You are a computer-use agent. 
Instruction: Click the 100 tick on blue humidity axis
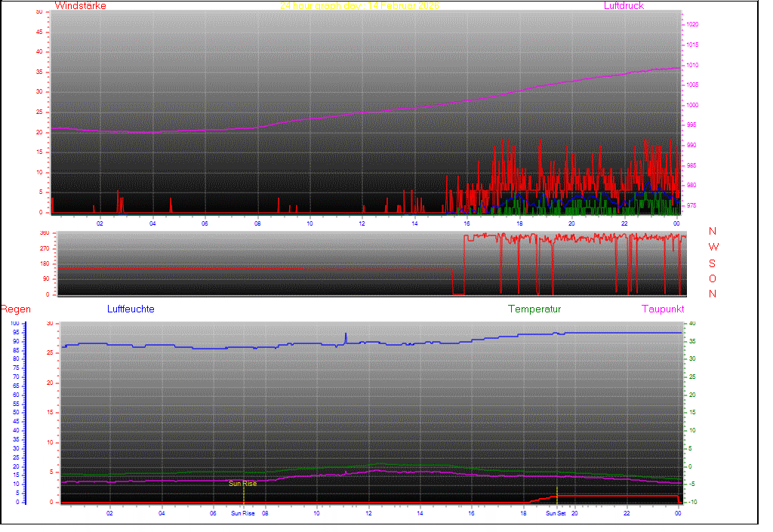point(14,324)
